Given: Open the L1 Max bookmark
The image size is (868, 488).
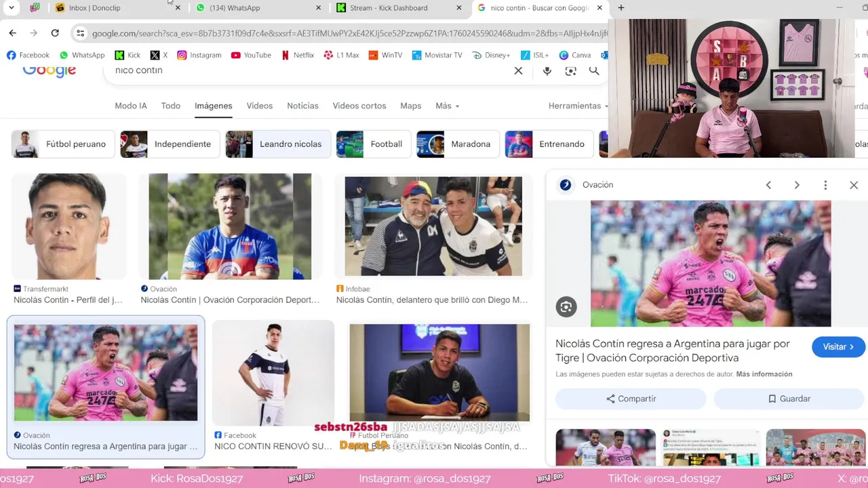Looking at the screenshot, I should 341,55.
